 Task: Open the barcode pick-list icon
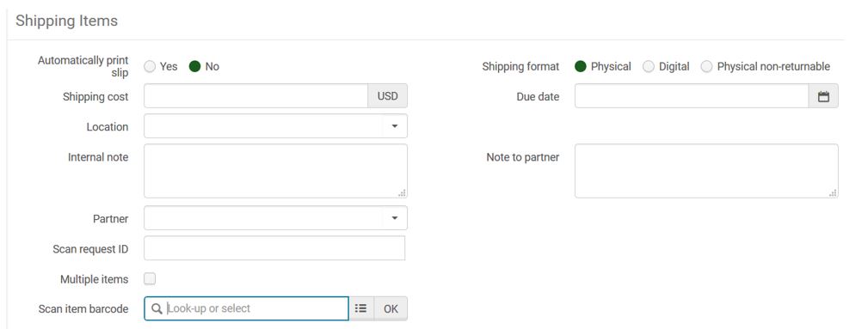click(361, 308)
